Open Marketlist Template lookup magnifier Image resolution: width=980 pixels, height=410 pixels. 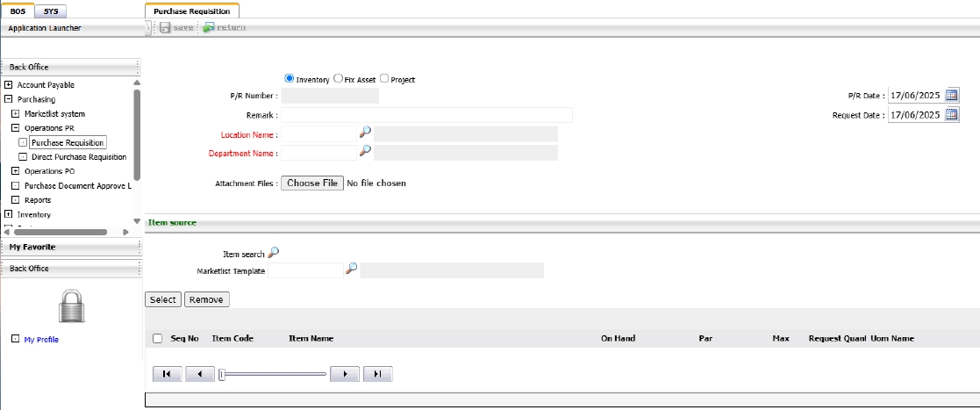click(352, 269)
